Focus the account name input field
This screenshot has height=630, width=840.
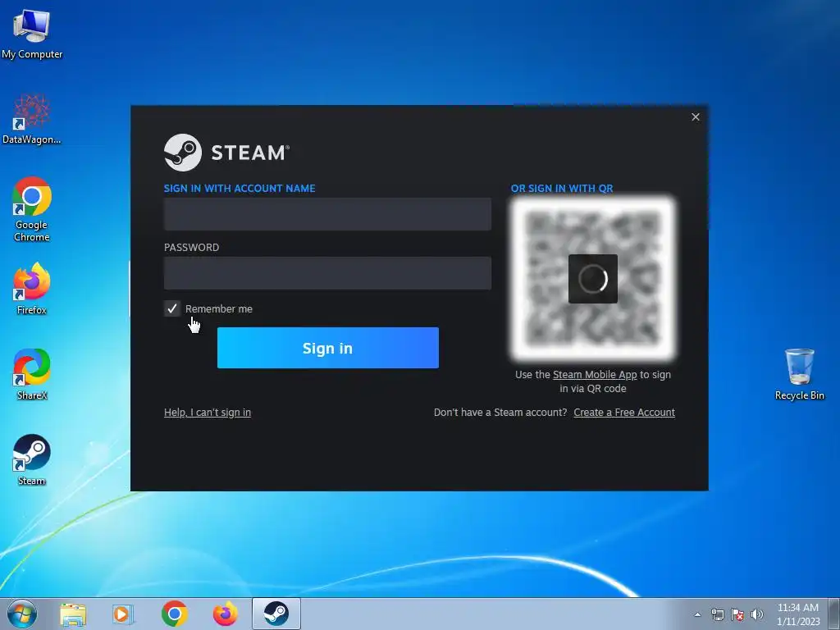click(x=327, y=214)
